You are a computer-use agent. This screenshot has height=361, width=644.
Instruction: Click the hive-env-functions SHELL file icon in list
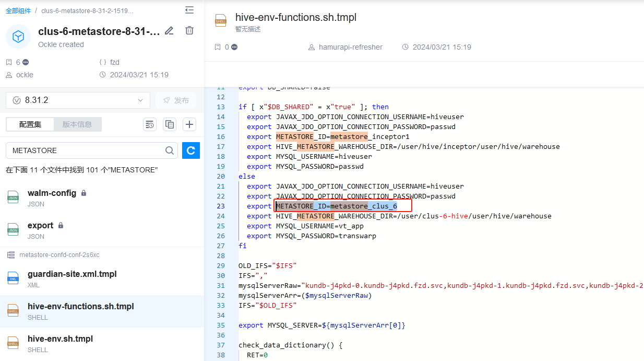13,311
